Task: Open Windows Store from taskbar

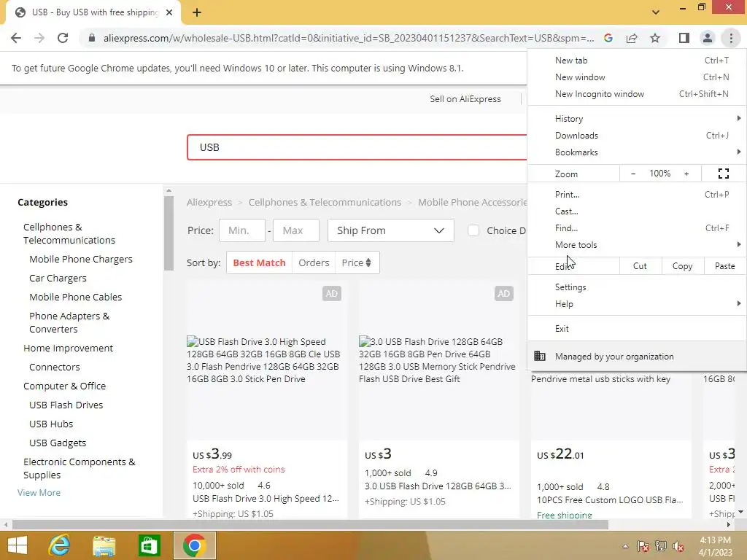Action: click(x=149, y=545)
